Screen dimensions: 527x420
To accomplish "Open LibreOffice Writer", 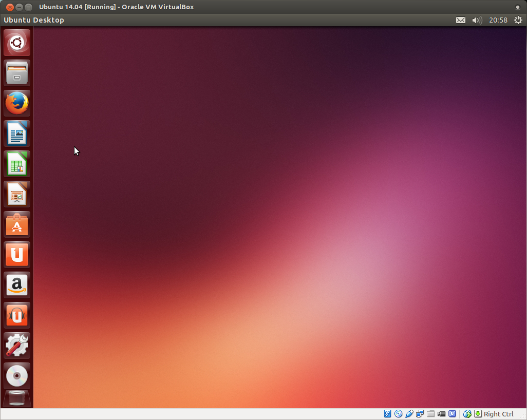I will 17,133.
